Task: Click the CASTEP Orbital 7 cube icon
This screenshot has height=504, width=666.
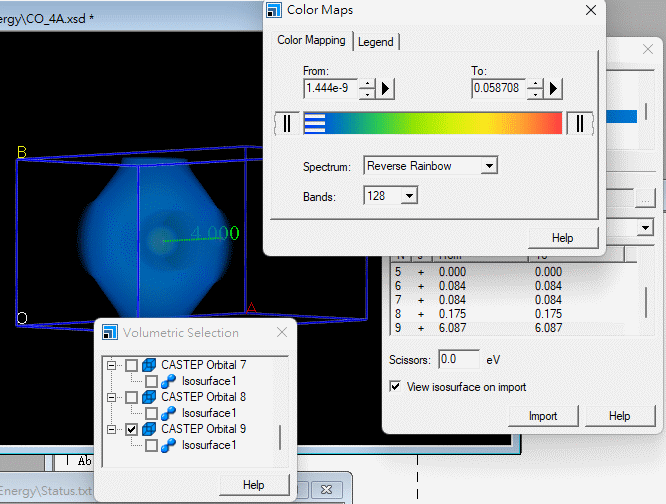Action: click(149, 365)
